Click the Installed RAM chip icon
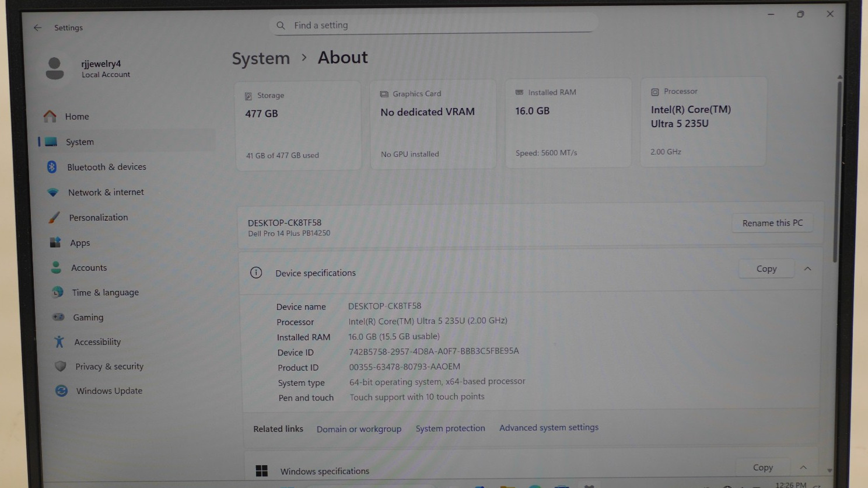The image size is (868, 488). tap(519, 92)
